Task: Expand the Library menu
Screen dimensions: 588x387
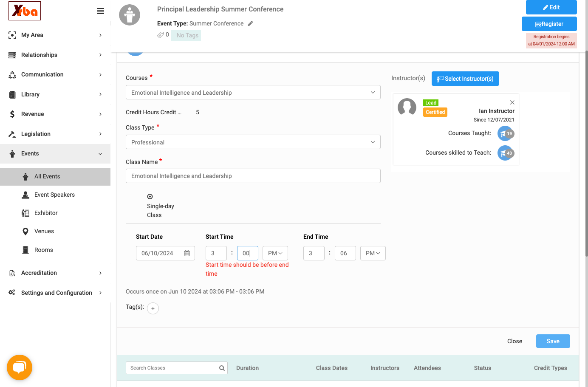Action: 55,94
